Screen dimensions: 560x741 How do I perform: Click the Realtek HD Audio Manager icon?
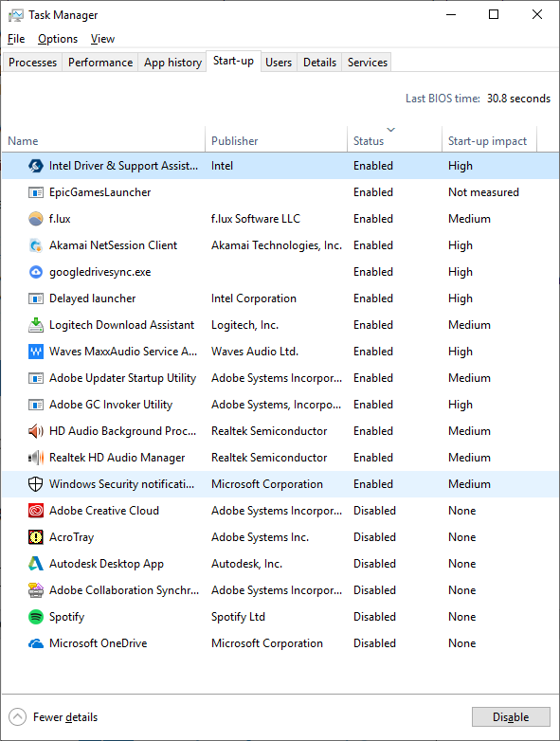pos(36,458)
